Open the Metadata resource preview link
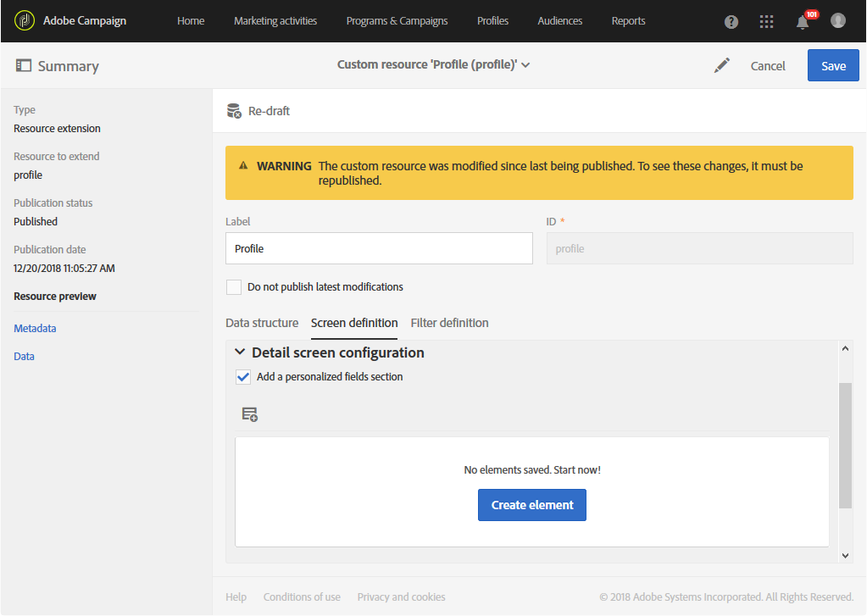867x616 pixels. (x=35, y=329)
